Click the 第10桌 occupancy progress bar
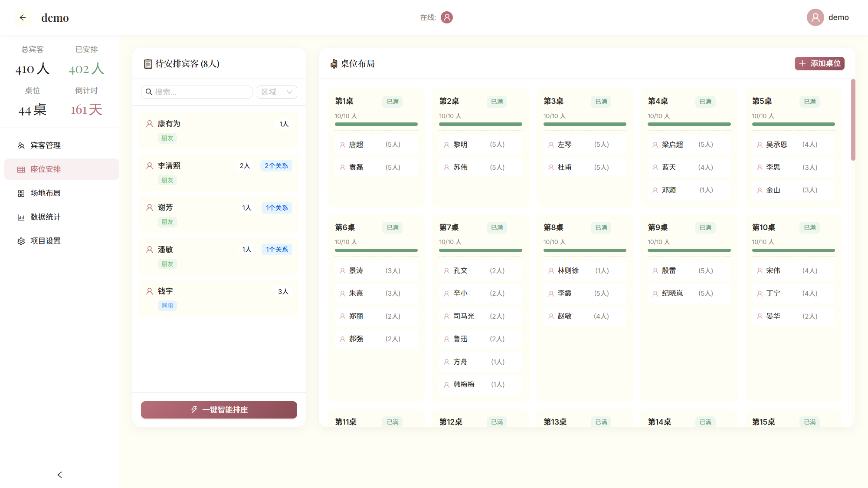The image size is (868, 488). 793,251
